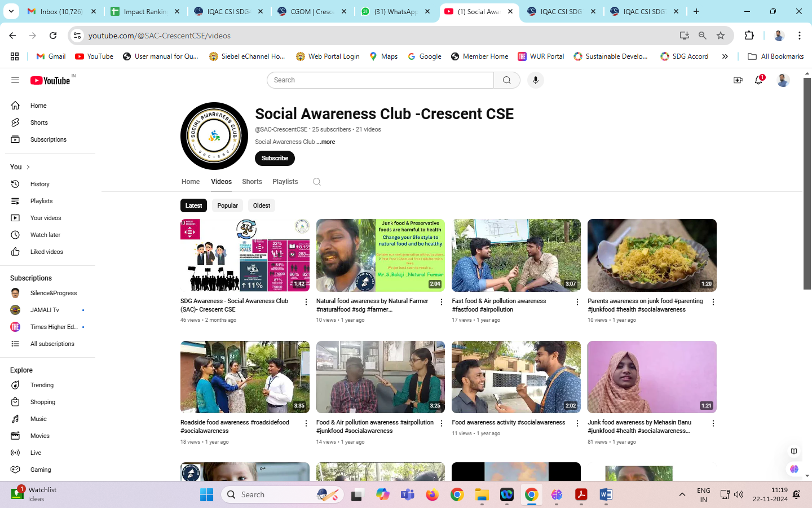Subscribe to Social Awareness Club channel
Screen dimensions: 812x508
(x=275, y=158)
